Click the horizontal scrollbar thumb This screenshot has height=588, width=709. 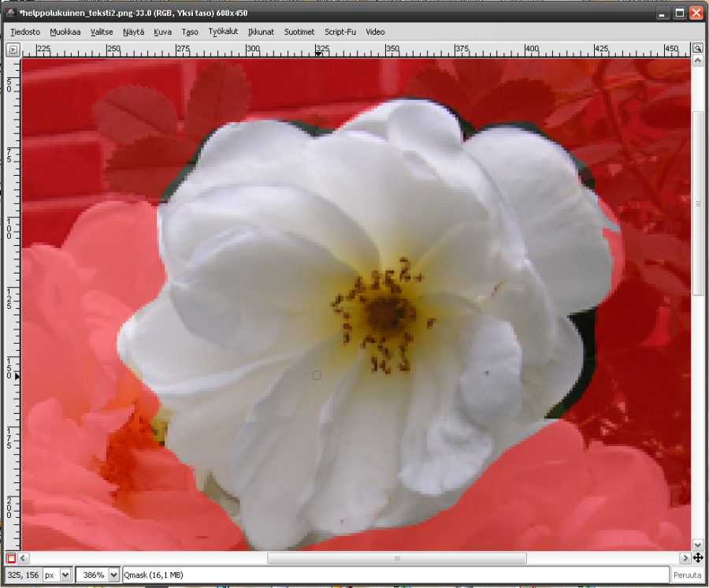(397, 558)
